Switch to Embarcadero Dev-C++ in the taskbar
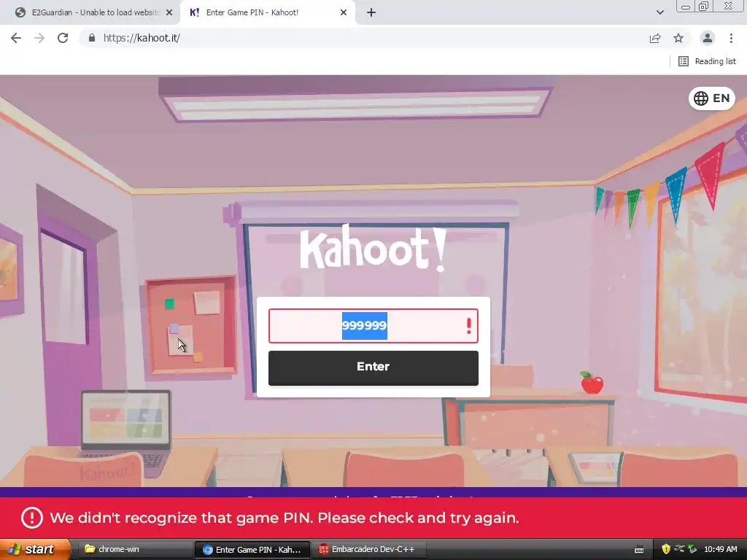Image resolution: width=747 pixels, height=560 pixels. (369, 549)
